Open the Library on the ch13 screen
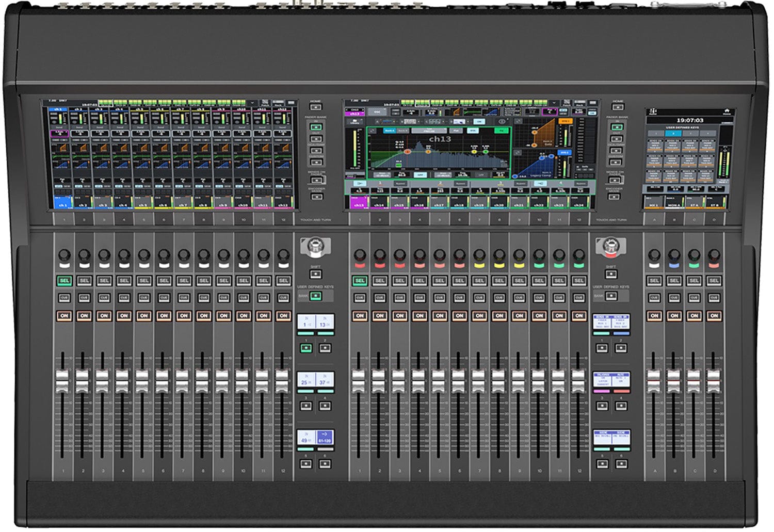This screenshot has height=532, width=774. 354,122
